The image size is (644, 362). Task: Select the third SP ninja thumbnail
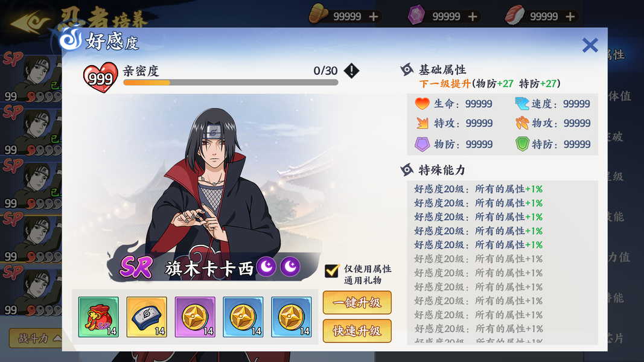pos(31,185)
